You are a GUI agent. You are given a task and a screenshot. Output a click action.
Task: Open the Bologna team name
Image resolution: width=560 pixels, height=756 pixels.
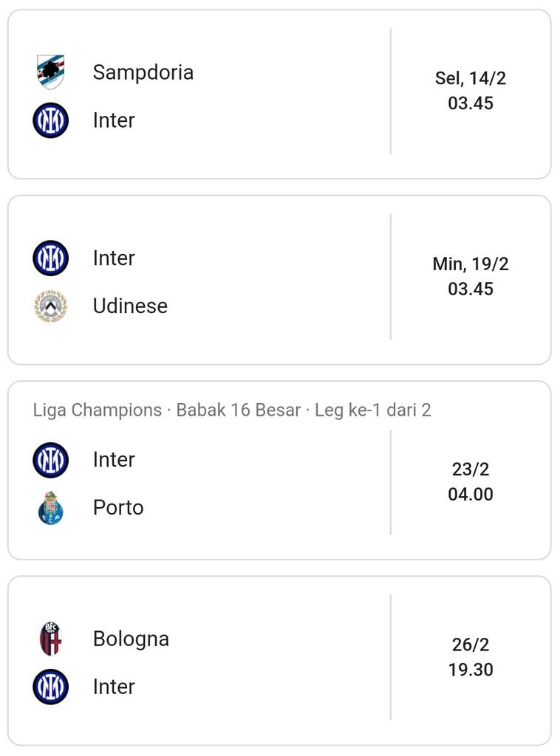(x=131, y=639)
